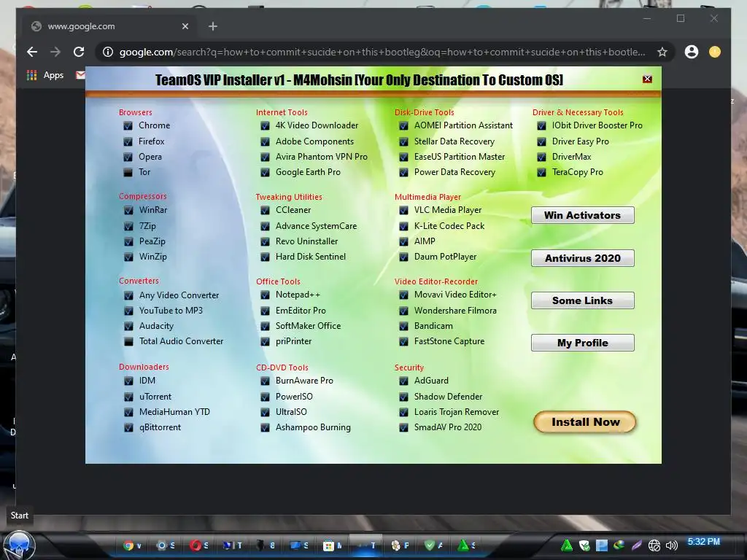747x560 pixels.
Task: Open Chrome from the taskbar
Action: pyautogui.click(x=133, y=545)
